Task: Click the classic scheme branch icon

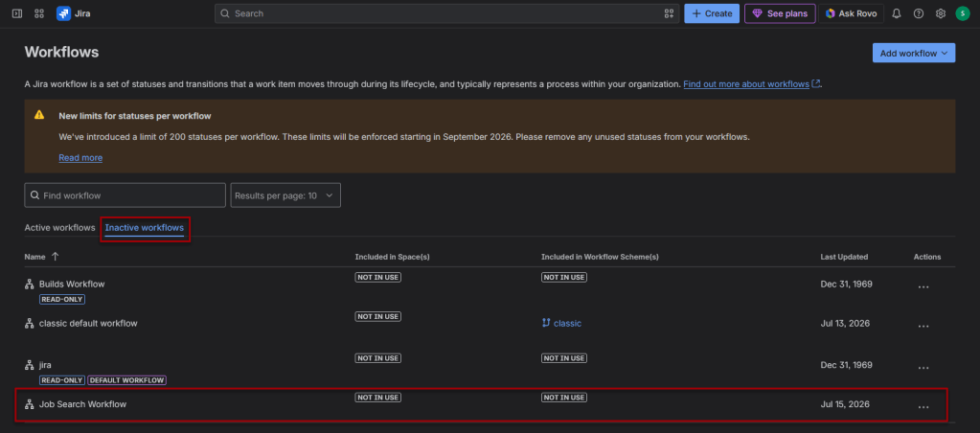Action: (546, 323)
